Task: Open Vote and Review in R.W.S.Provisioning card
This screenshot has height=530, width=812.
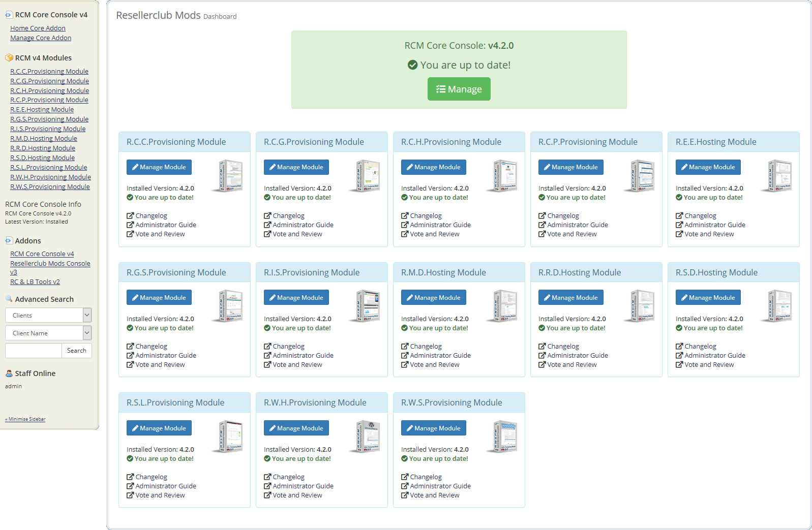Action: [x=435, y=495]
